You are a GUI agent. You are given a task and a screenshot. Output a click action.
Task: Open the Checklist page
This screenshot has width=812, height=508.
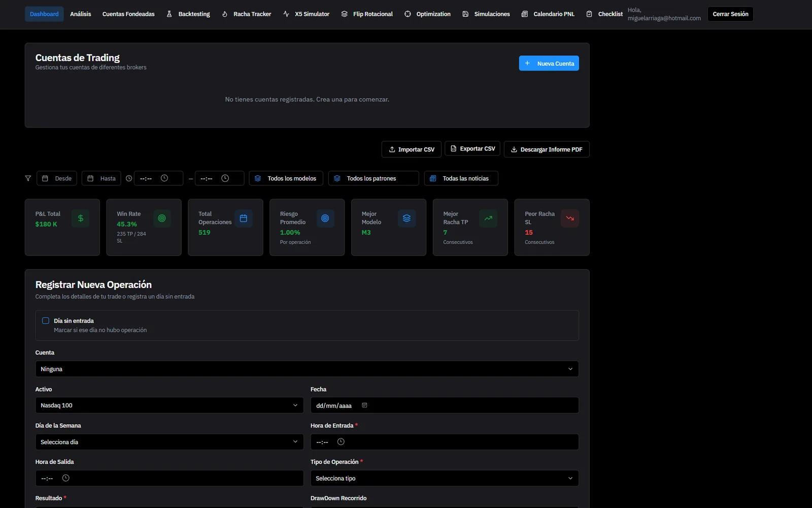(604, 14)
